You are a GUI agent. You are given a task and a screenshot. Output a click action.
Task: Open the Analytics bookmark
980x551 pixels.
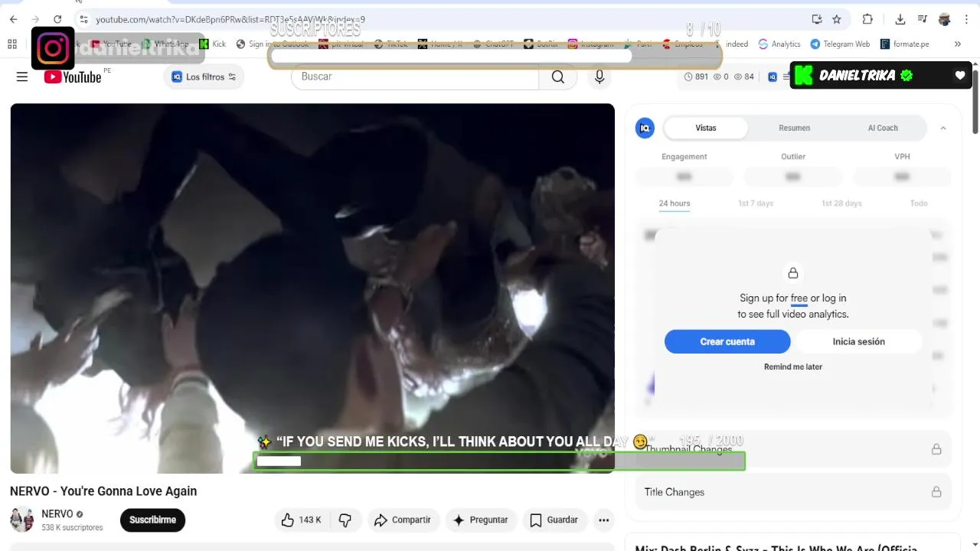coord(779,44)
